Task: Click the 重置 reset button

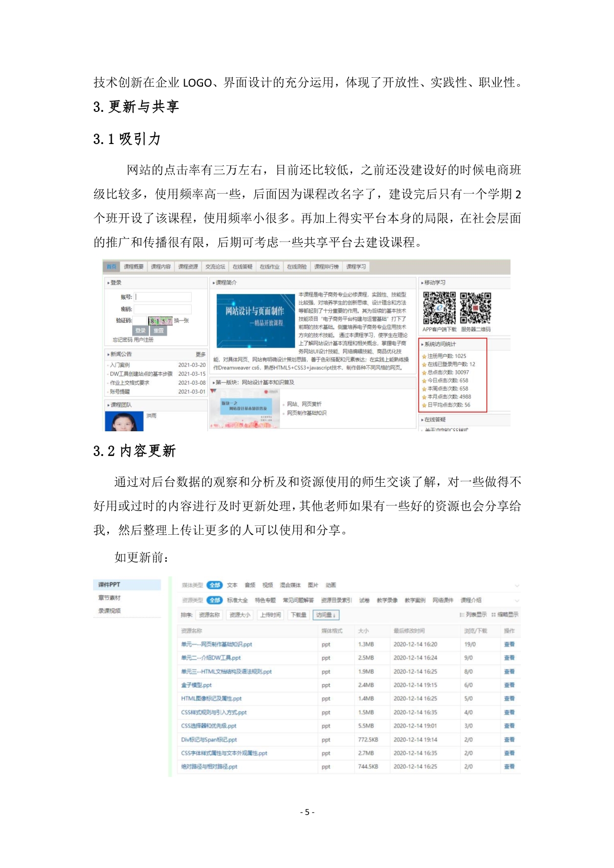Action: click(158, 331)
